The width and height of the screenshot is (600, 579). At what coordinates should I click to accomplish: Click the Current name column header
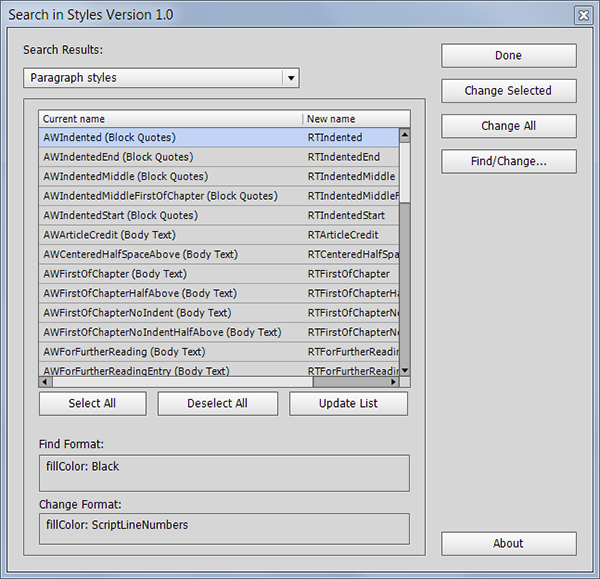[171, 119]
